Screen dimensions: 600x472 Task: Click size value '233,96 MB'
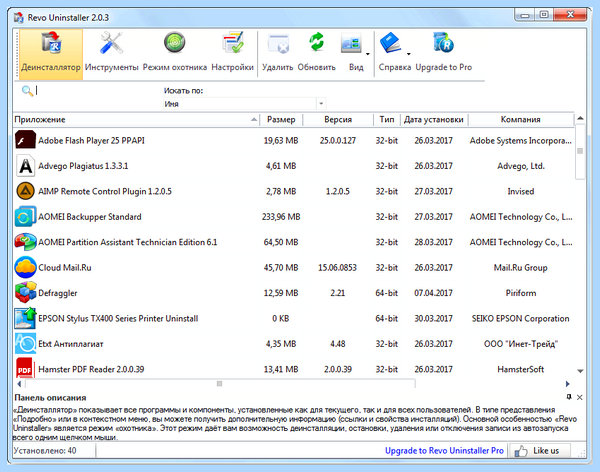point(281,217)
